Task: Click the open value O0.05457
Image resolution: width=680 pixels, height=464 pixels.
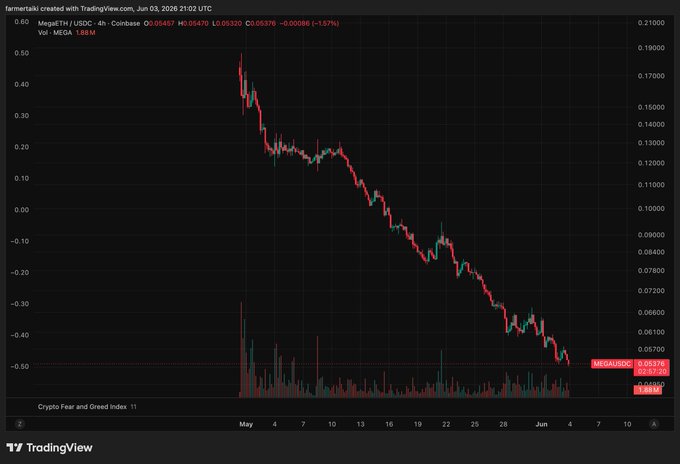Action: (x=159, y=23)
